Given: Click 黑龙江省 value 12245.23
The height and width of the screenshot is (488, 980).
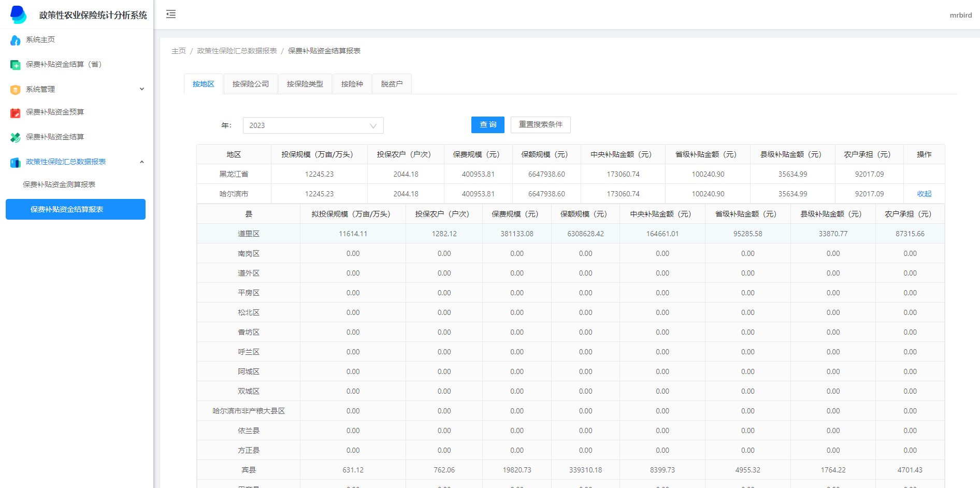Looking at the screenshot, I should pos(320,174).
